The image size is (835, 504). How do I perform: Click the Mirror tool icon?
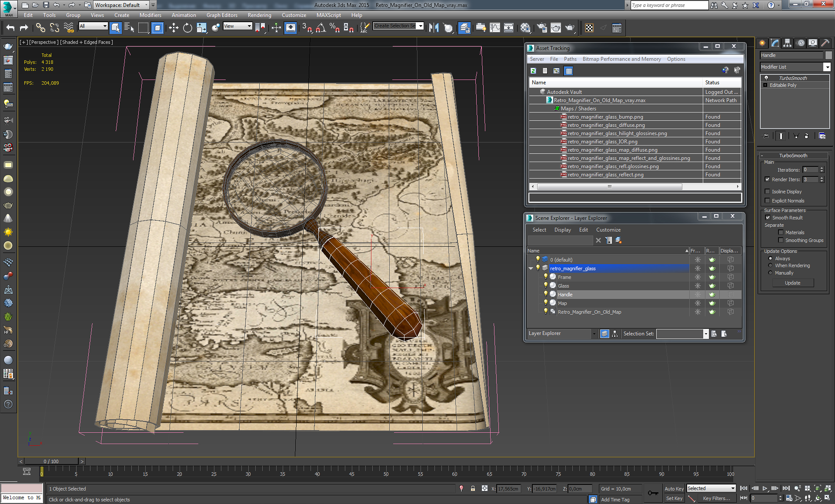pyautogui.click(x=434, y=28)
